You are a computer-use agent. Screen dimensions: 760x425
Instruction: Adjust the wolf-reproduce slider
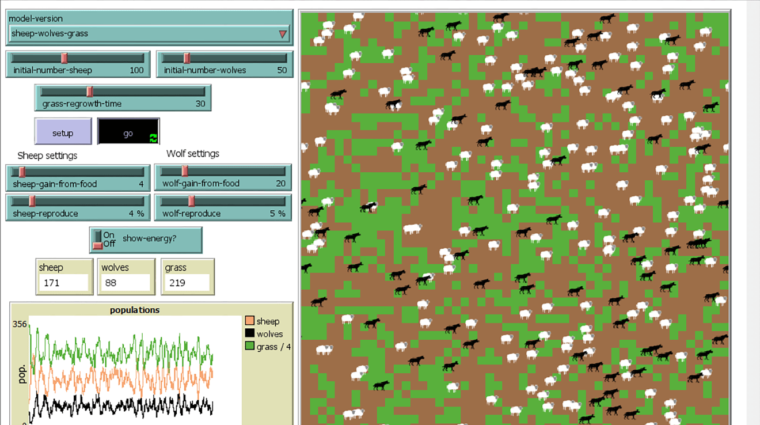(223, 207)
